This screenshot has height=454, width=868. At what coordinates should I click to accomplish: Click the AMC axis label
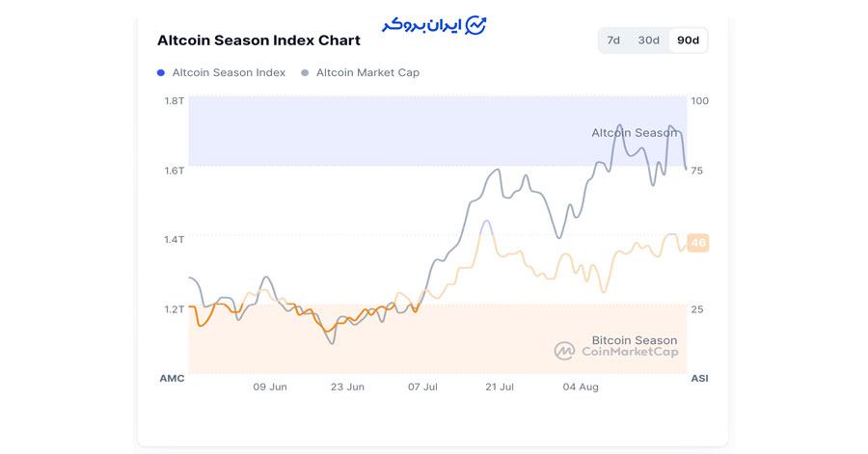(x=172, y=379)
